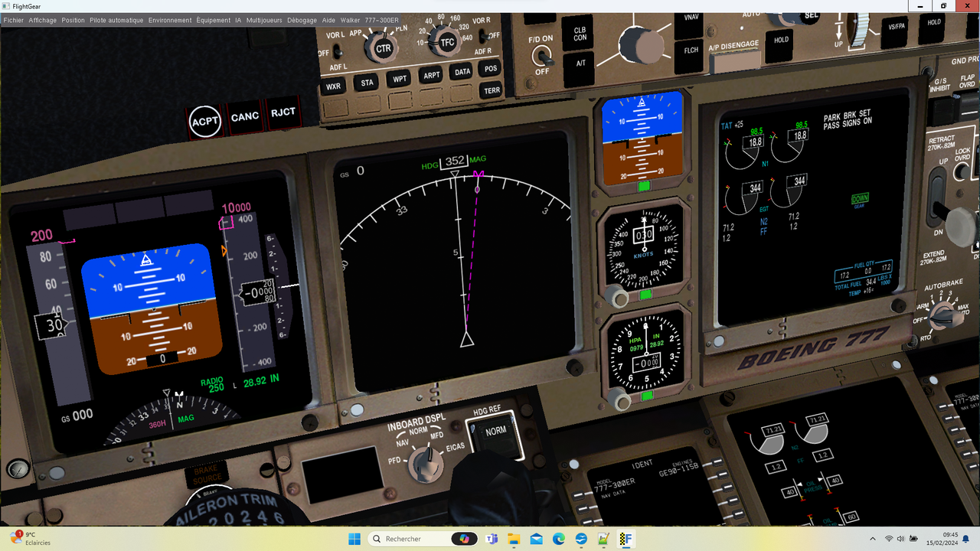
Task: Toggle the WPT map button
Action: 400,79
